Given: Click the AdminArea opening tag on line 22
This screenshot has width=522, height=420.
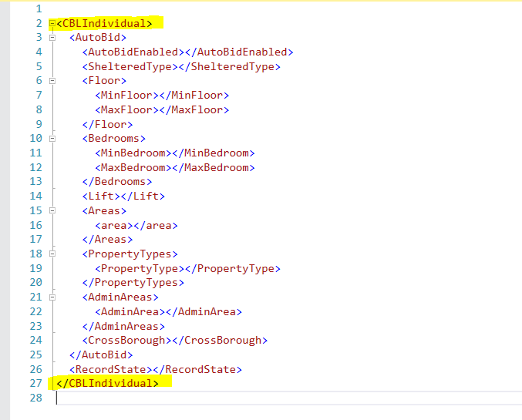Looking at the screenshot, I should coord(130,311).
